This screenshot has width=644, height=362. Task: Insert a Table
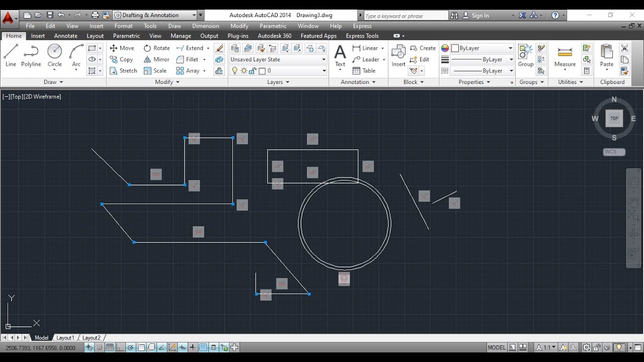point(364,71)
